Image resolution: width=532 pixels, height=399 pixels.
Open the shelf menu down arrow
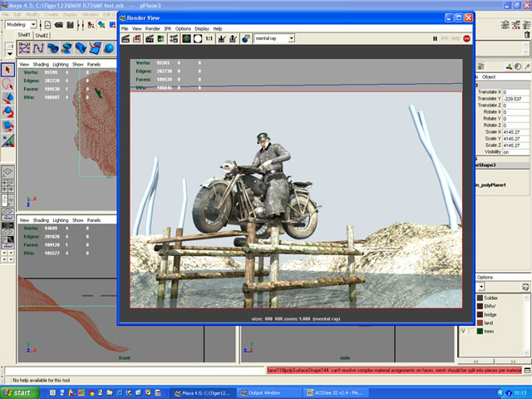tap(9, 53)
